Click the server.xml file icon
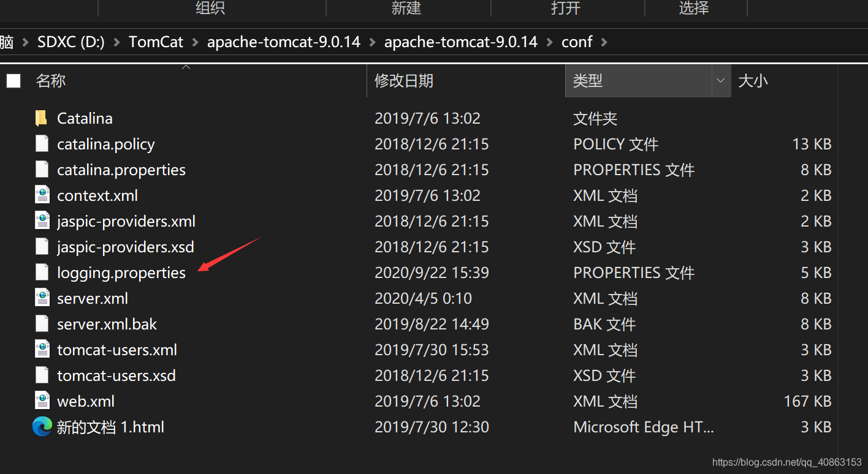Screen dimensions: 868x474 coord(42,298)
